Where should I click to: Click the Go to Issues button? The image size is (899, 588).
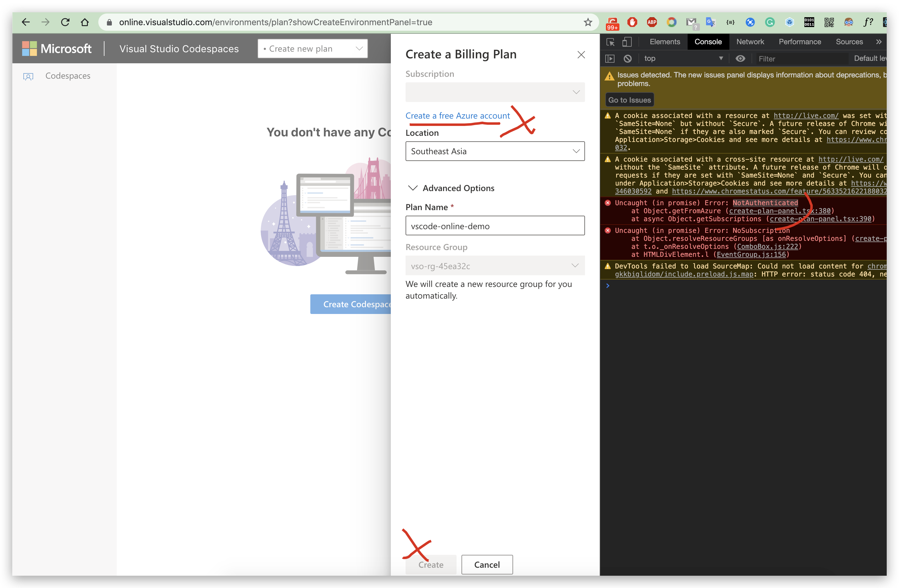[x=629, y=100]
